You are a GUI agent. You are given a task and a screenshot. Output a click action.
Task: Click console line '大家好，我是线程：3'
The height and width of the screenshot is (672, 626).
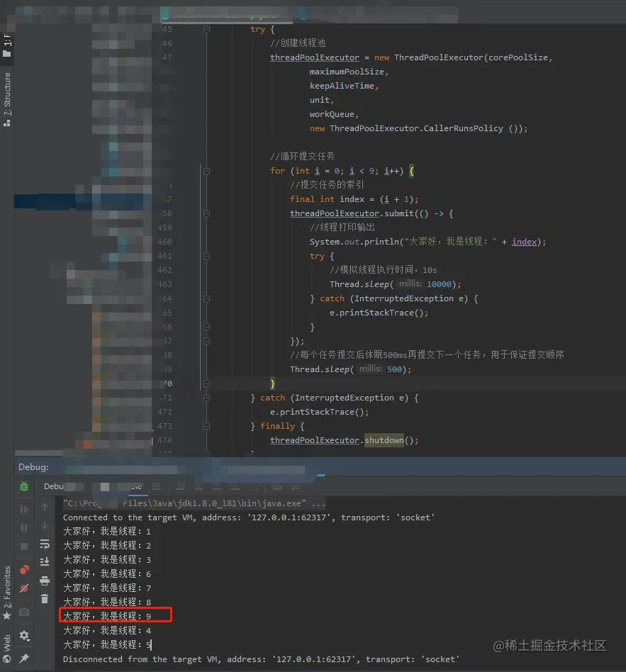[107, 560]
